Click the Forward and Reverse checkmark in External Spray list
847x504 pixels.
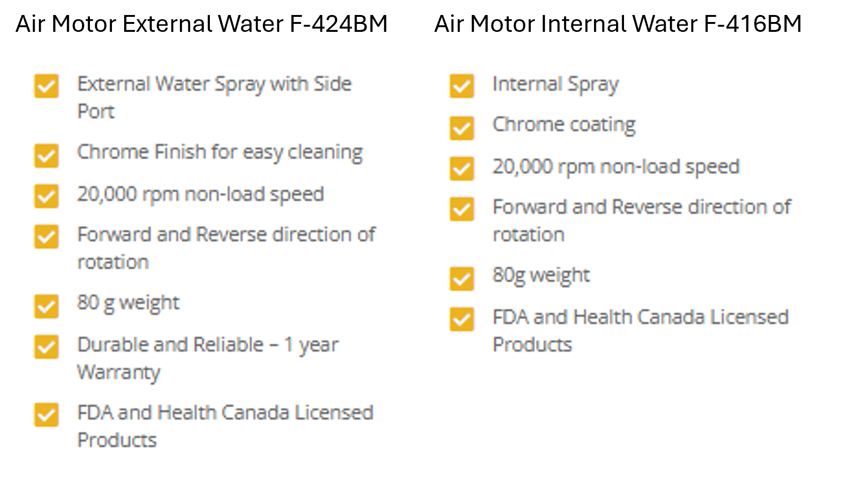46,237
